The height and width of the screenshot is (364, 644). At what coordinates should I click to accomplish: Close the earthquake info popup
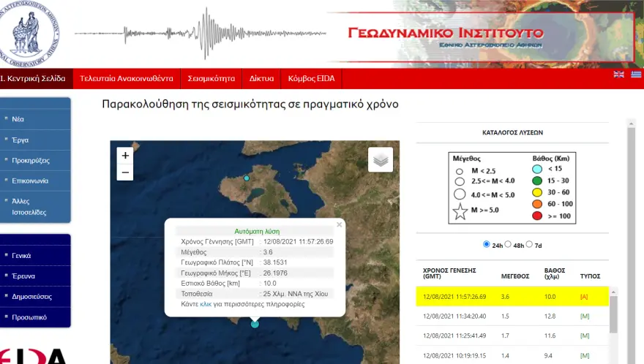[339, 225]
